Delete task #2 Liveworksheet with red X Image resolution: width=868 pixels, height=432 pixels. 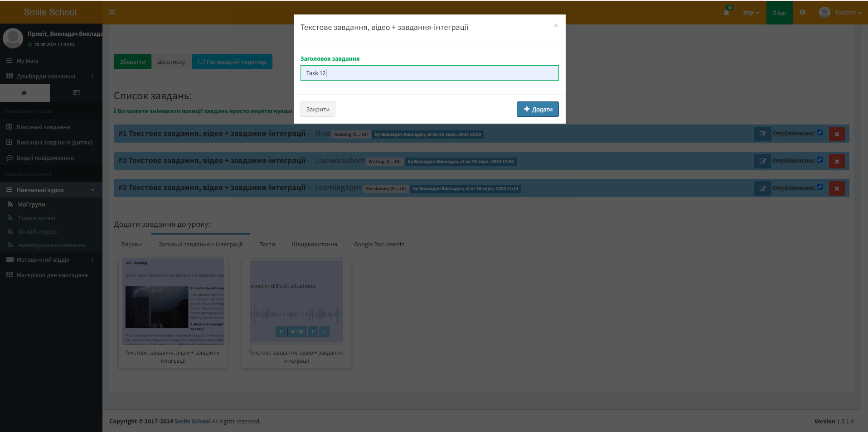click(837, 161)
